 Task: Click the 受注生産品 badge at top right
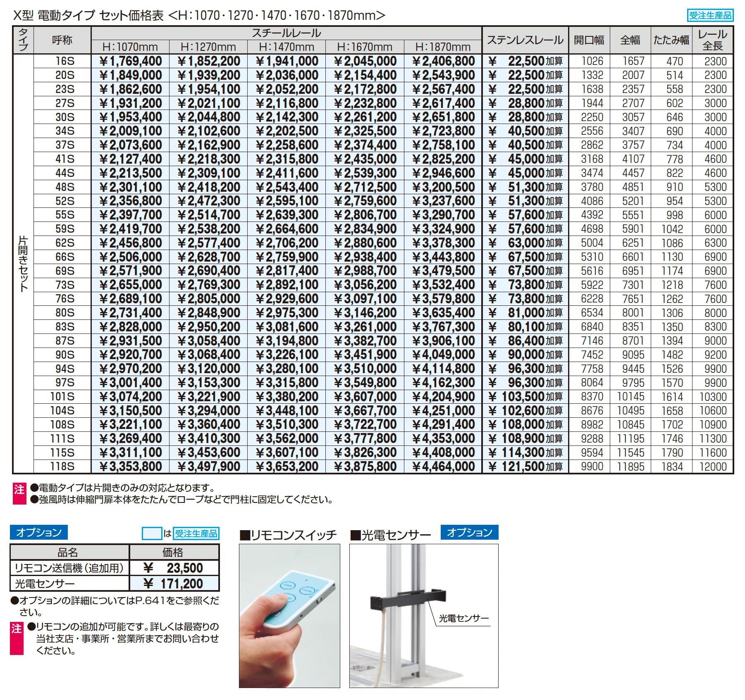tap(710, 15)
